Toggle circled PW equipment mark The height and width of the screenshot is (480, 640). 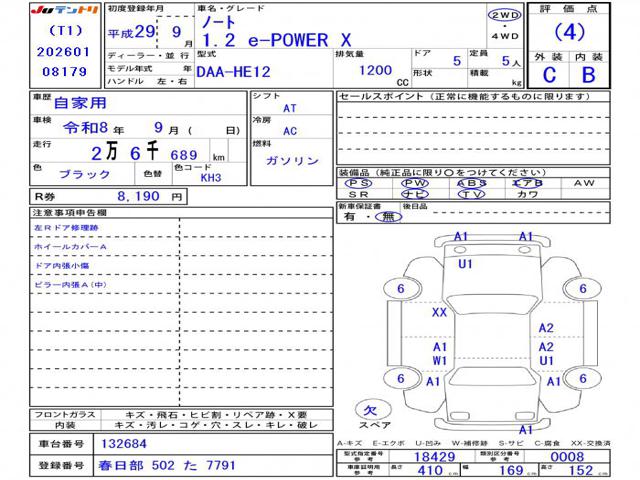pos(415,183)
